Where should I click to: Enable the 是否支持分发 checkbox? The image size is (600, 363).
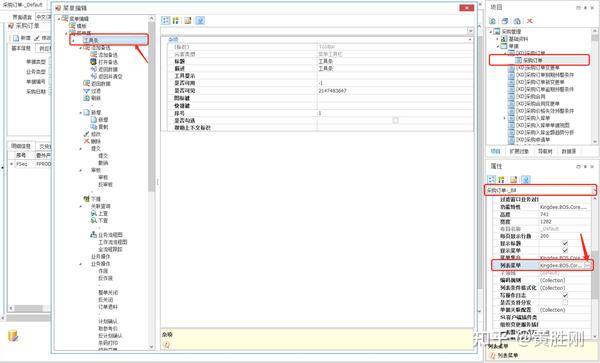click(565, 302)
